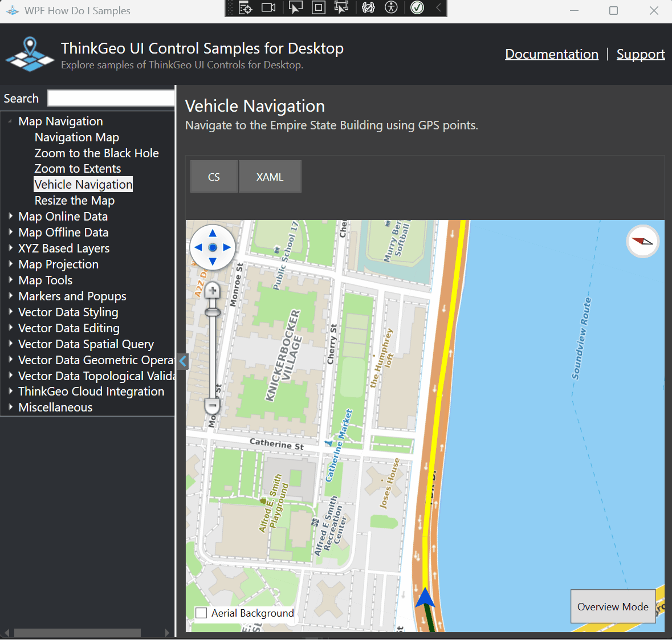Click the WPF app icon in title bar
This screenshot has height=640, width=672.
(x=12, y=10)
